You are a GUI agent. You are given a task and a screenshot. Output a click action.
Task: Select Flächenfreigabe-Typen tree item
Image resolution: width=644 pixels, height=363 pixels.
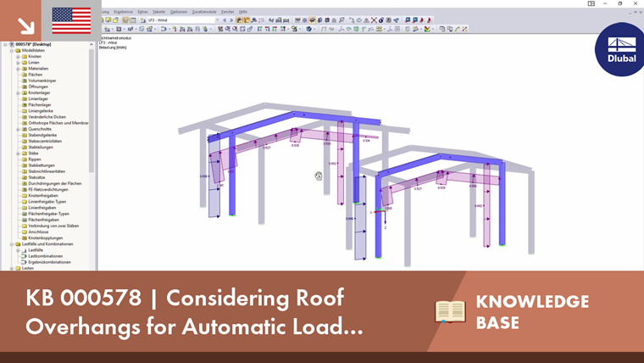click(49, 214)
